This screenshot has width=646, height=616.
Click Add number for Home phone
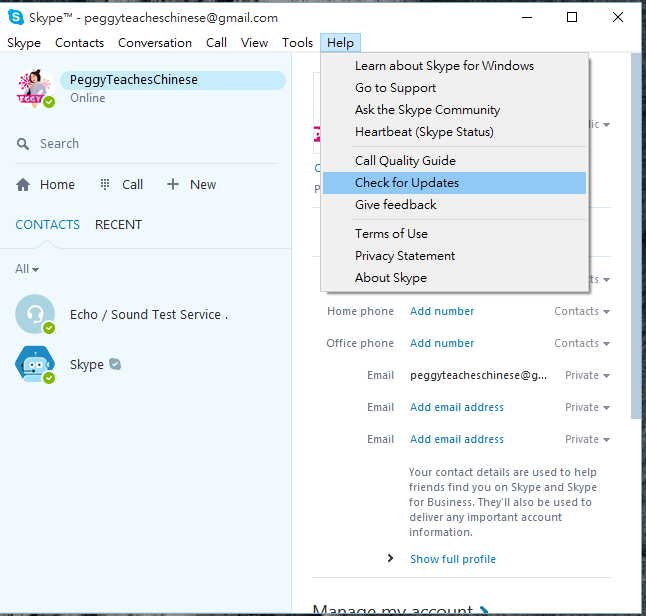pos(442,311)
